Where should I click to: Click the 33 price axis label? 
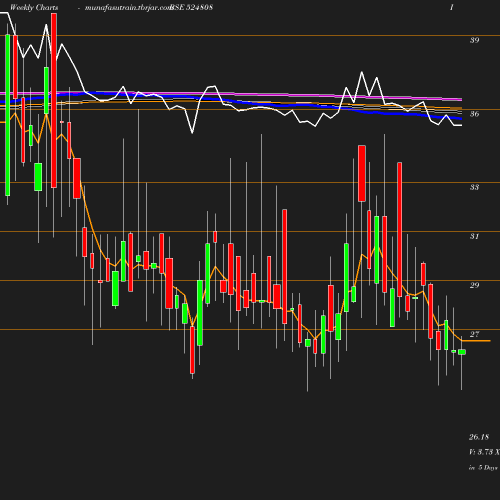coord(474,187)
